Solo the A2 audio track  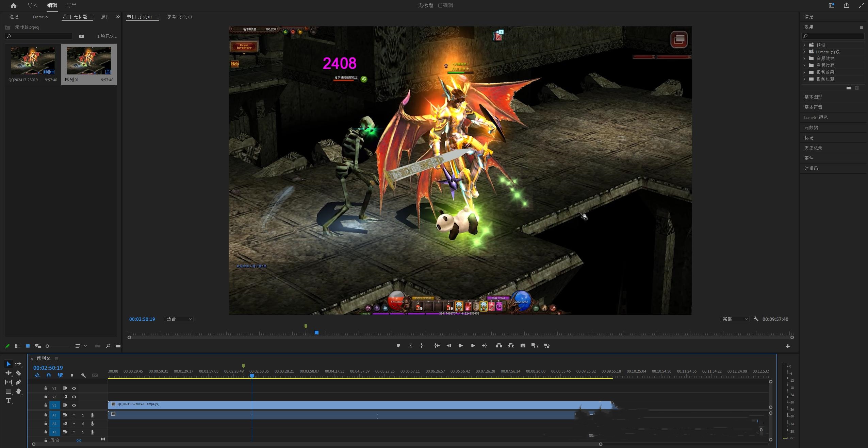83,424
